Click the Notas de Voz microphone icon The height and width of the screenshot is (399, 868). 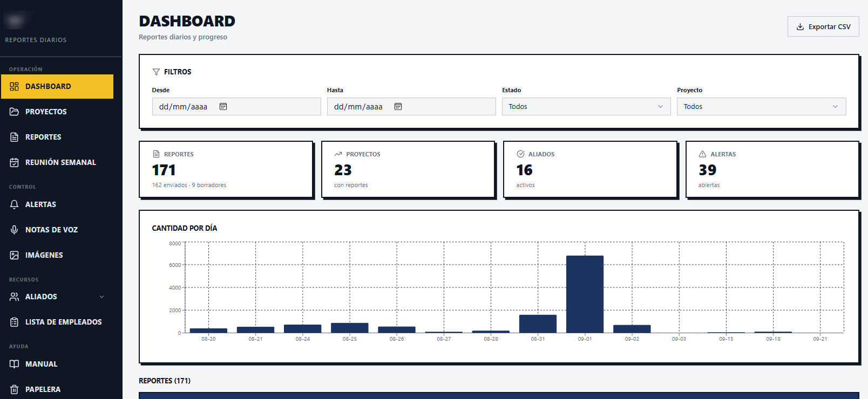pos(15,230)
